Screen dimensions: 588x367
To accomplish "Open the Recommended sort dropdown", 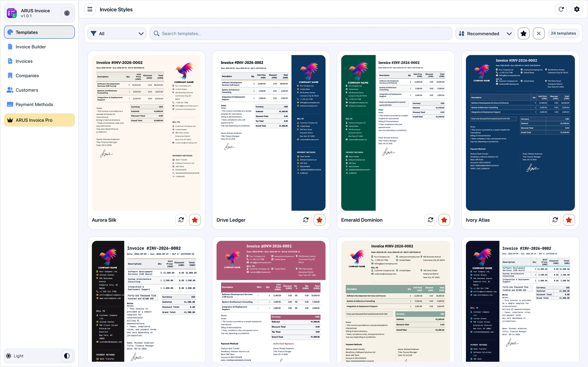I will (x=485, y=33).
